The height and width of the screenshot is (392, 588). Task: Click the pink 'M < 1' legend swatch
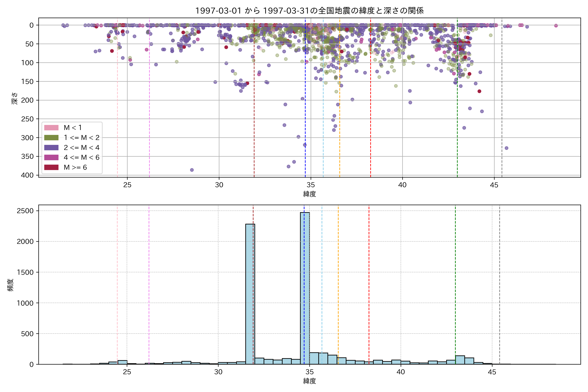tap(51, 128)
